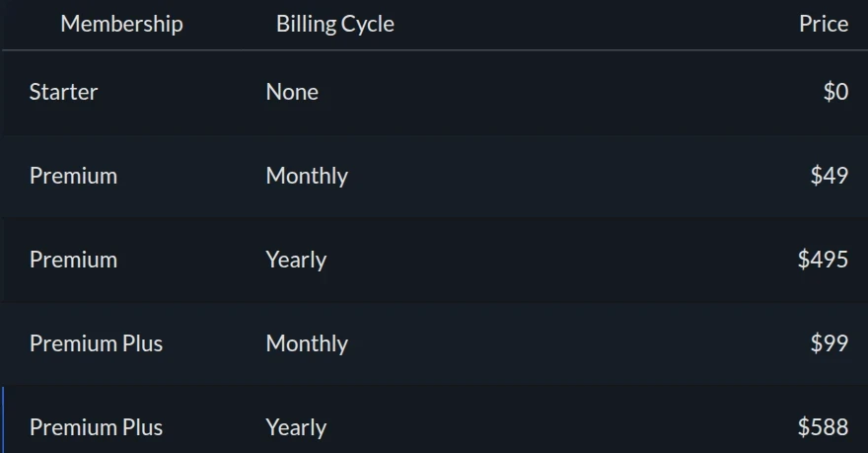The height and width of the screenshot is (453, 868).
Task: Click the Billing Cycle column header
Action: click(334, 24)
